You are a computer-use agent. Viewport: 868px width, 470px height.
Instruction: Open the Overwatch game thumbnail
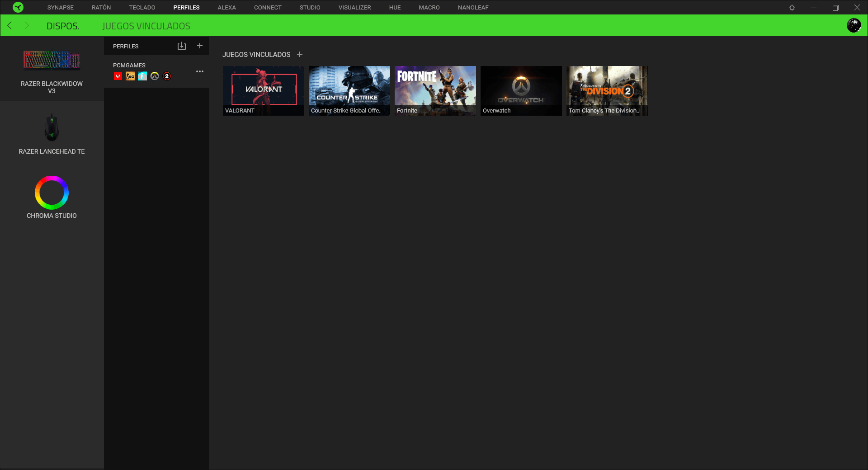tap(521, 90)
